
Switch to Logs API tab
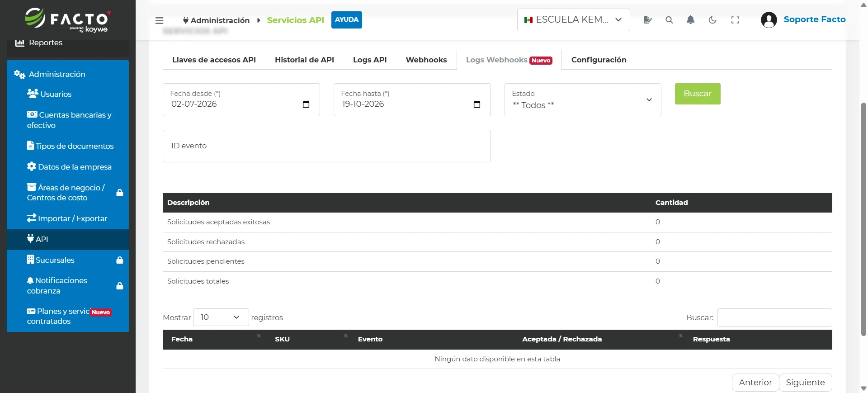370,60
